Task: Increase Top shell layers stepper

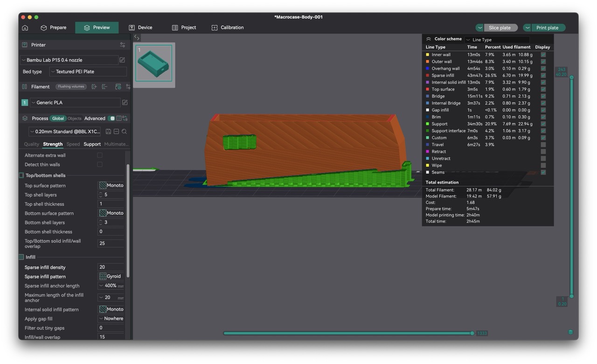Action: point(100,193)
